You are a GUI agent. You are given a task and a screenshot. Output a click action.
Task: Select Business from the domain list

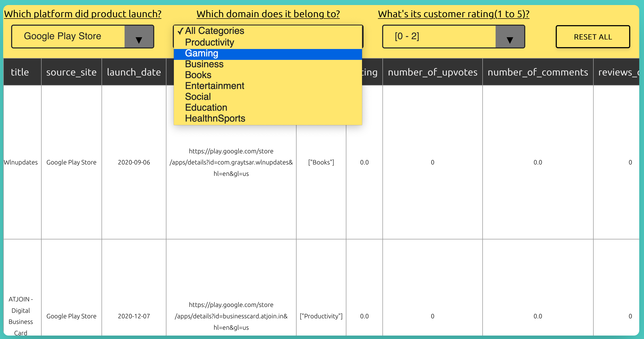(204, 64)
